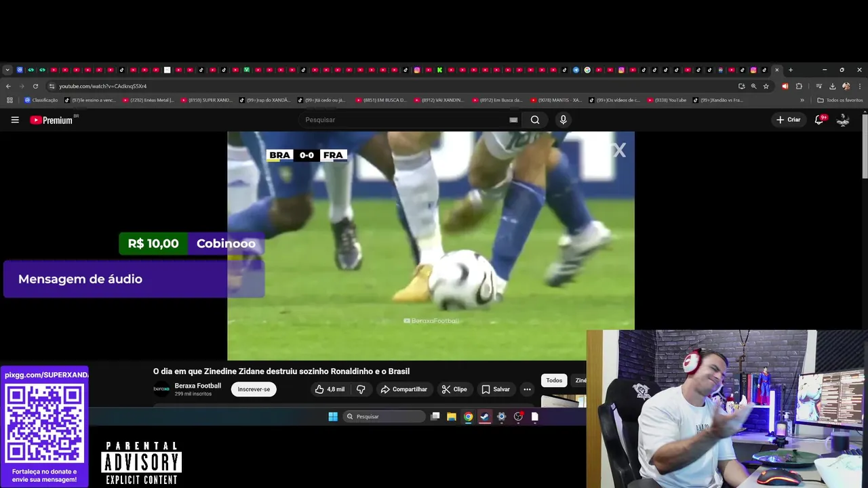The height and width of the screenshot is (488, 868).
Task: Open Chrome extensions puzzle icon
Action: pyautogui.click(x=799, y=86)
